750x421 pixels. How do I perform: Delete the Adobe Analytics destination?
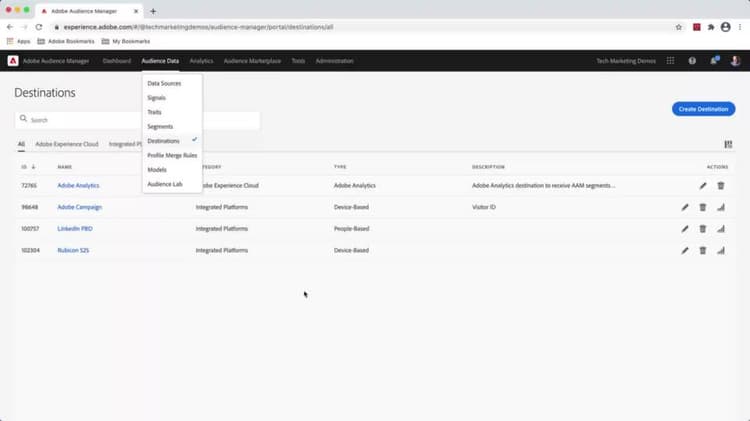(x=721, y=186)
